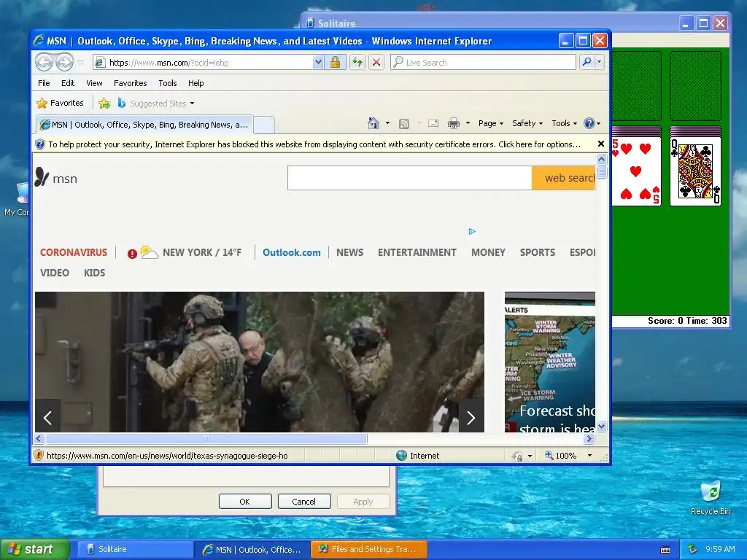Viewport: 747px width, 560px height.
Task: Open the Favorites menu
Action: 130,83
